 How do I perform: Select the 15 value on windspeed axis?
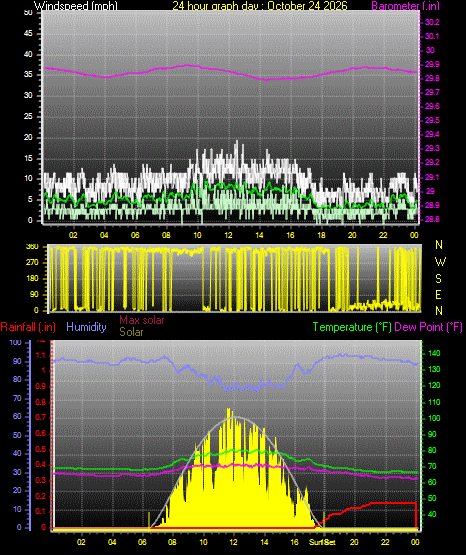pyautogui.click(x=28, y=158)
